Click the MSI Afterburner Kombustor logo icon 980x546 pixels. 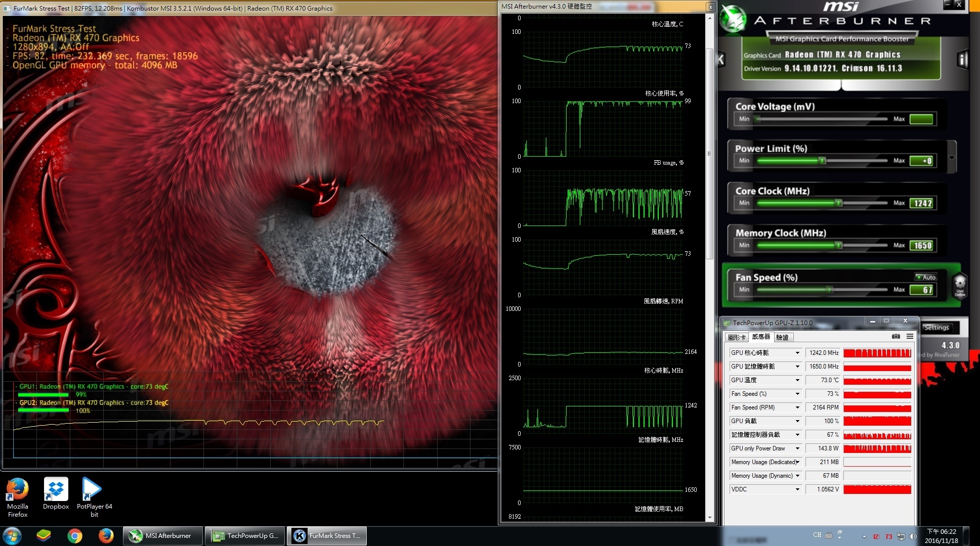733,19
